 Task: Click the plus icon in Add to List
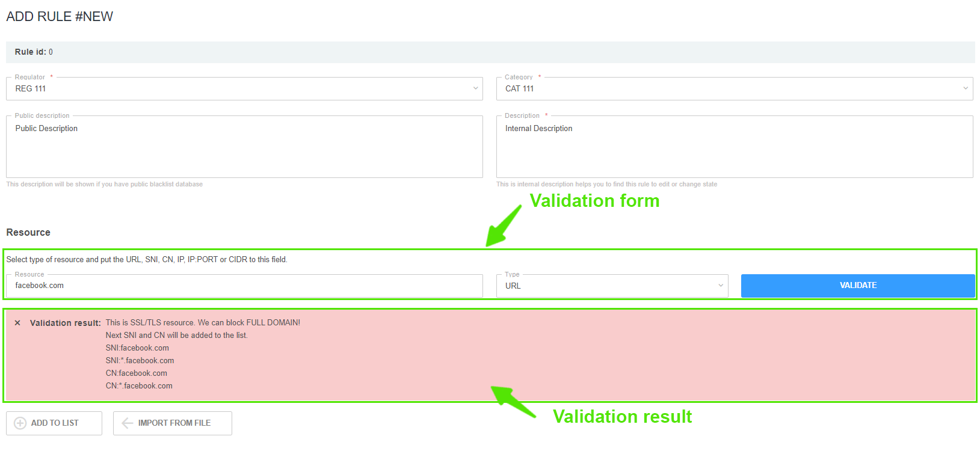(x=20, y=423)
